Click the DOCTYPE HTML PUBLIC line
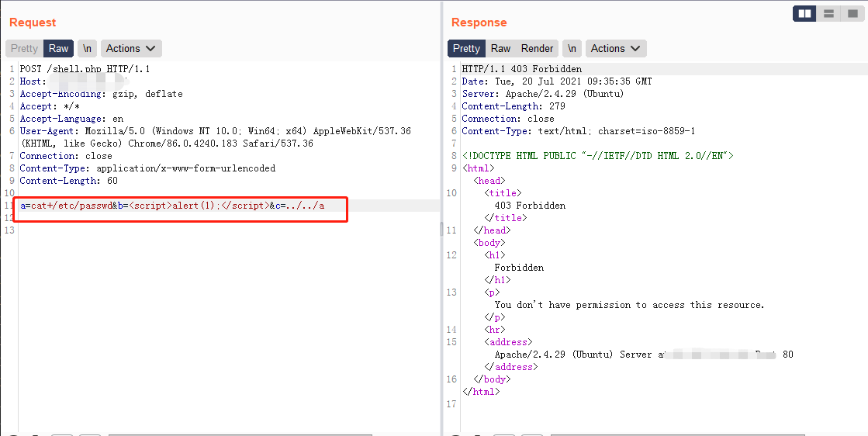This screenshot has width=868, height=436. pyautogui.click(x=598, y=156)
